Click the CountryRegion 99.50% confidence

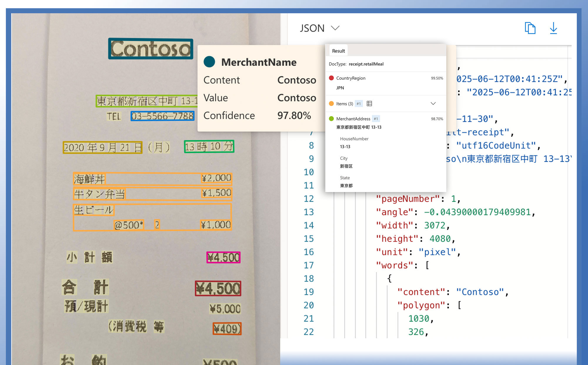pos(437,78)
